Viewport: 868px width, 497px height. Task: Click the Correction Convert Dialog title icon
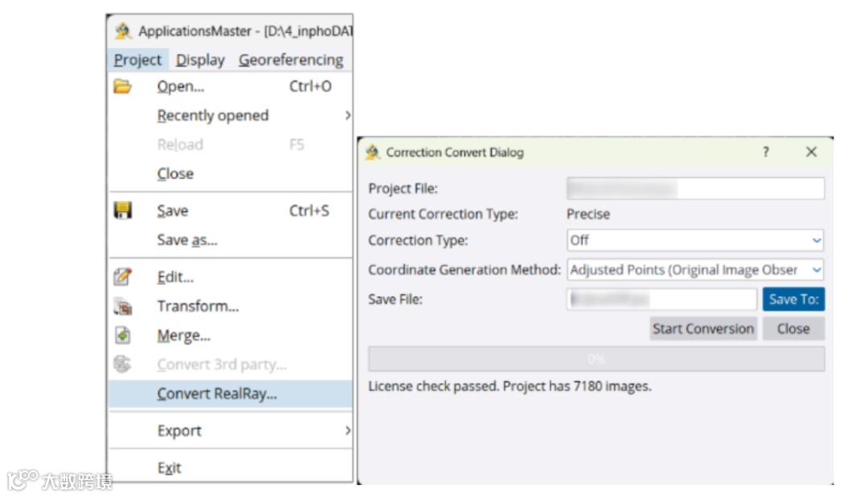pyautogui.click(x=373, y=153)
